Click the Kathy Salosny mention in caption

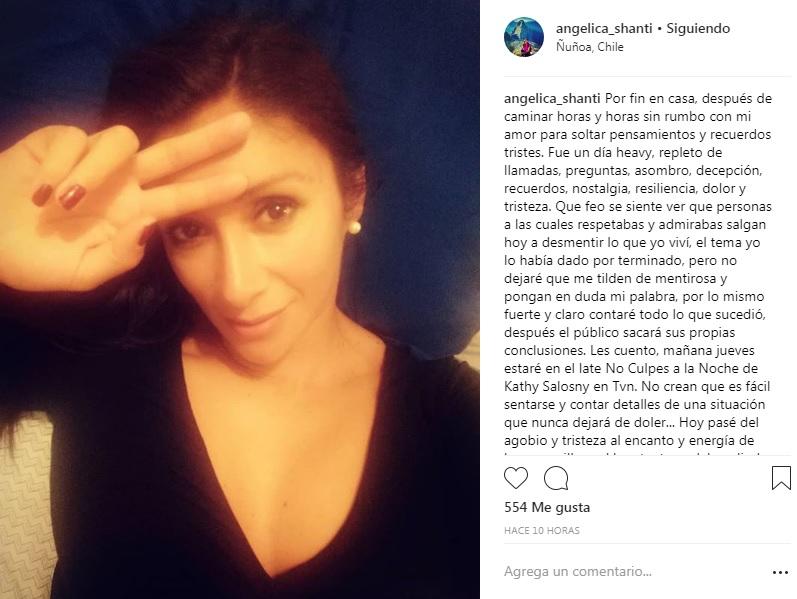click(546, 386)
